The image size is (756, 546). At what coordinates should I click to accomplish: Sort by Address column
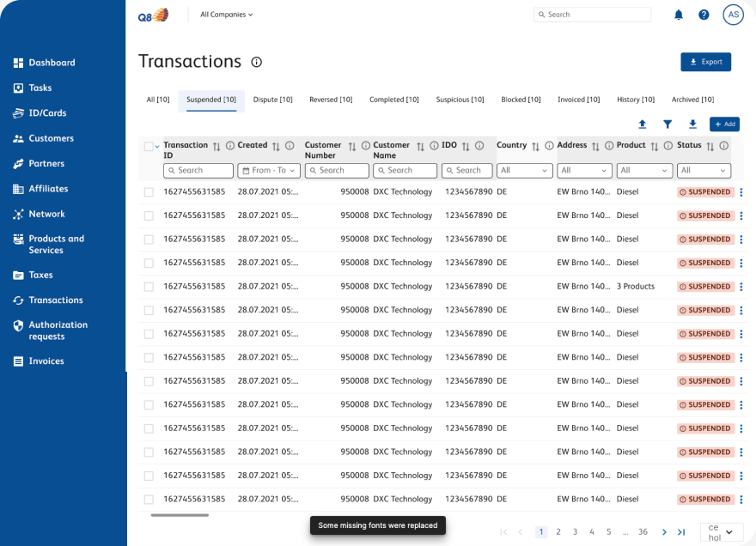coord(595,147)
